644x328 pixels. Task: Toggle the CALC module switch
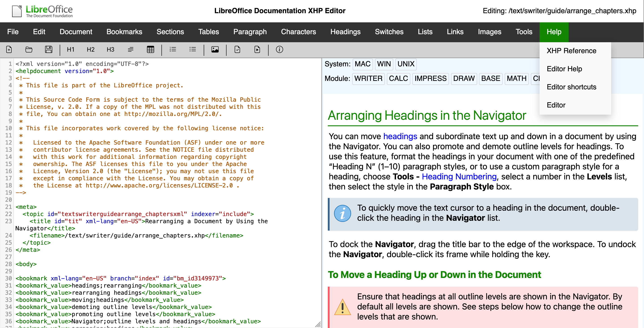coord(398,78)
